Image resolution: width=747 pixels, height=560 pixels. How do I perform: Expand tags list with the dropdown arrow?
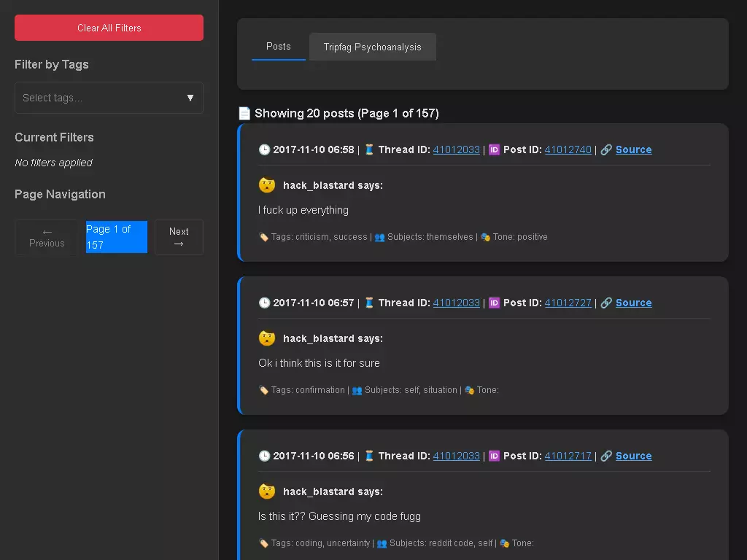tap(190, 98)
